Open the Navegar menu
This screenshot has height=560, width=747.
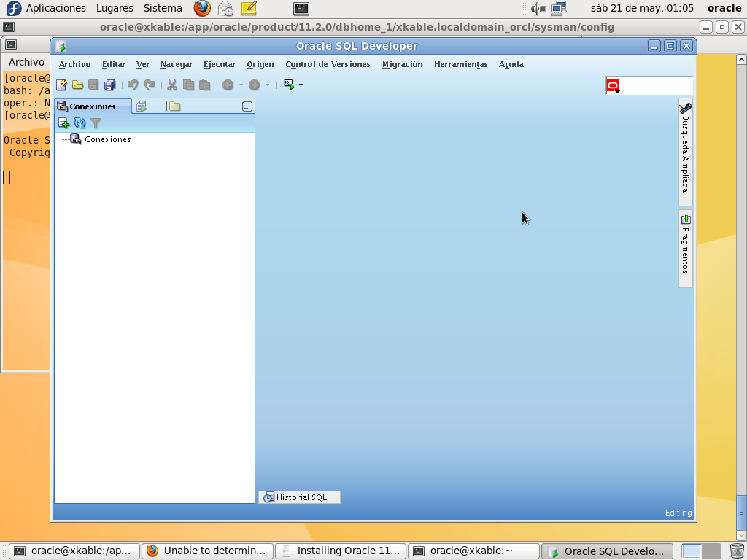177,64
